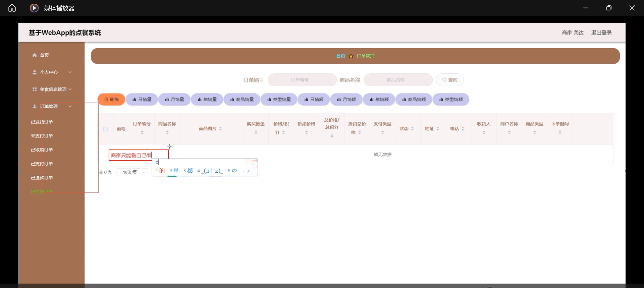This screenshot has height=288, width=644.
Task: Open the 10条/页 page size dropdown
Action: 132,172
